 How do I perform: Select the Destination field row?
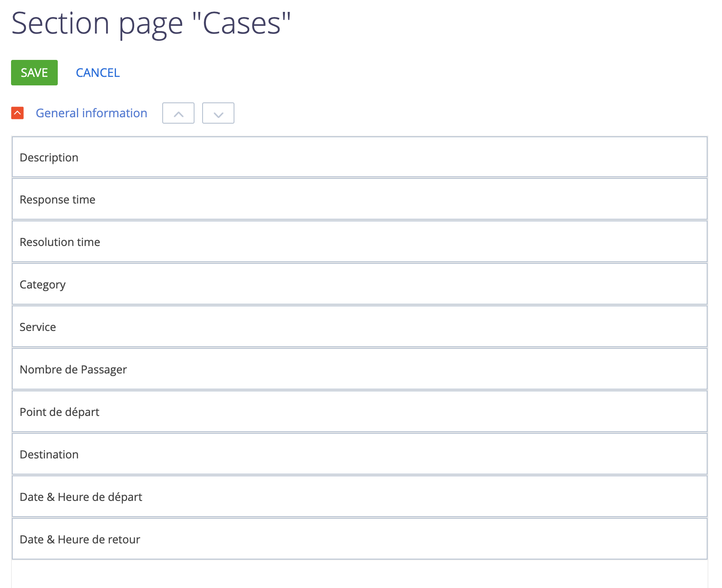click(x=360, y=454)
